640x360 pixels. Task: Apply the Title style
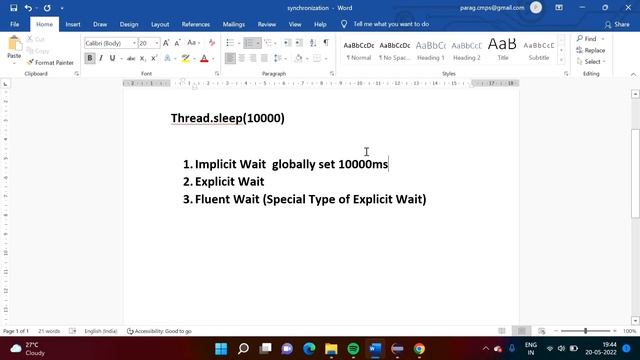click(502, 51)
